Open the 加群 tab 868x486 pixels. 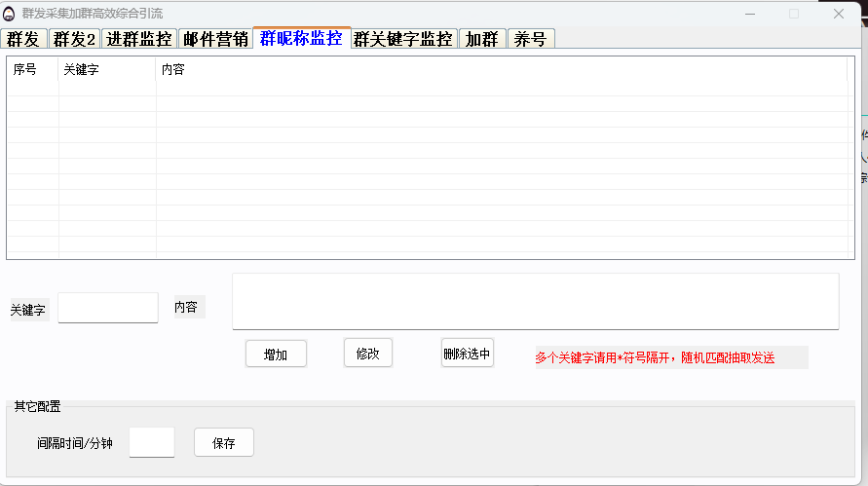482,39
